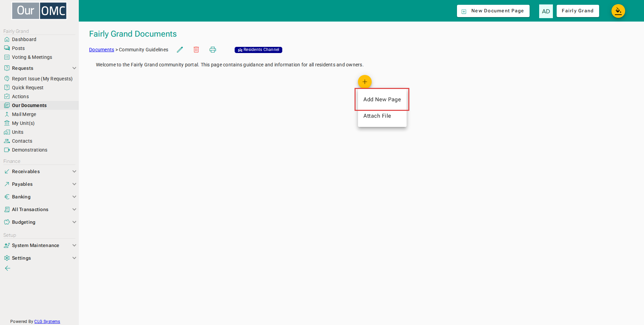Click the yellow plus floating button

pyautogui.click(x=365, y=82)
